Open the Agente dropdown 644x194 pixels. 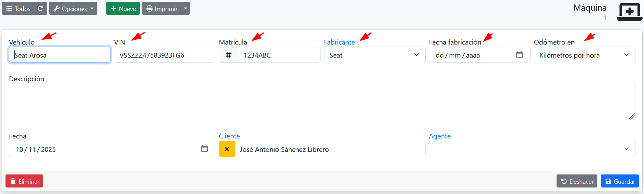tap(532, 149)
